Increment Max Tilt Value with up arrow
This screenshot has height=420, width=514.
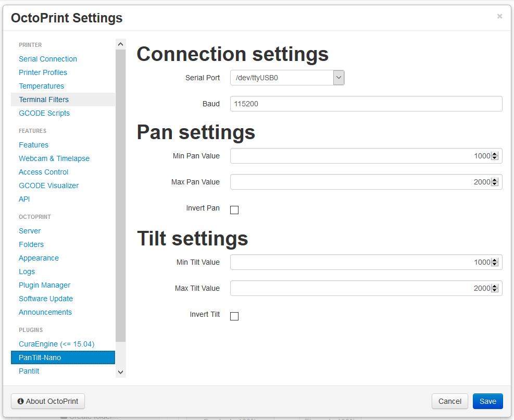pyautogui.click(x=495, y=286)
